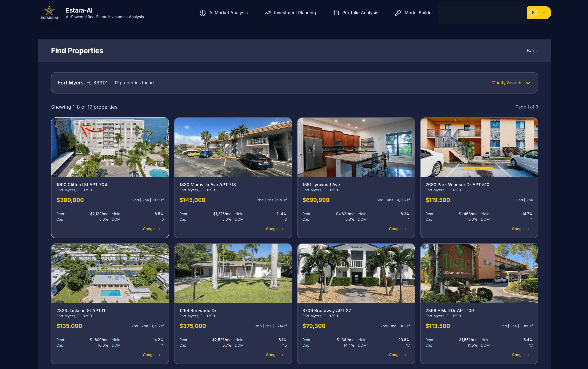
Task: Open Google link for 1561 Lynwood Ave
Action: click(x=397, y=229)
